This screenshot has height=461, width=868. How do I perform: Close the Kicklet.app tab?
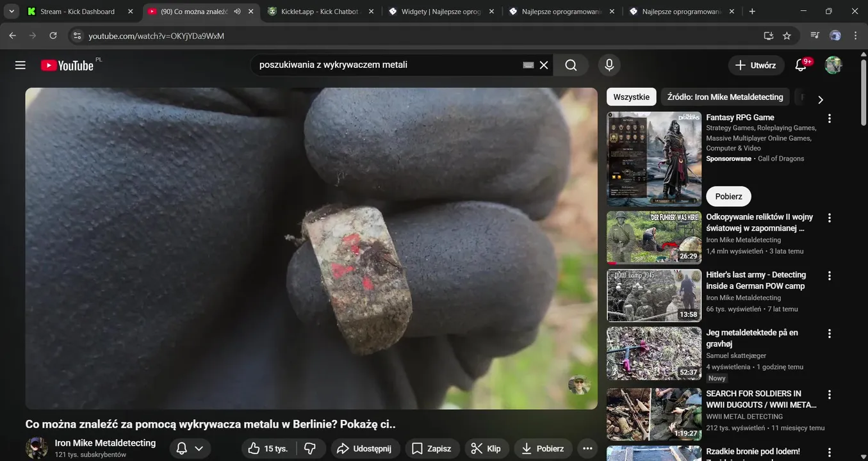(x=371, y=12)
